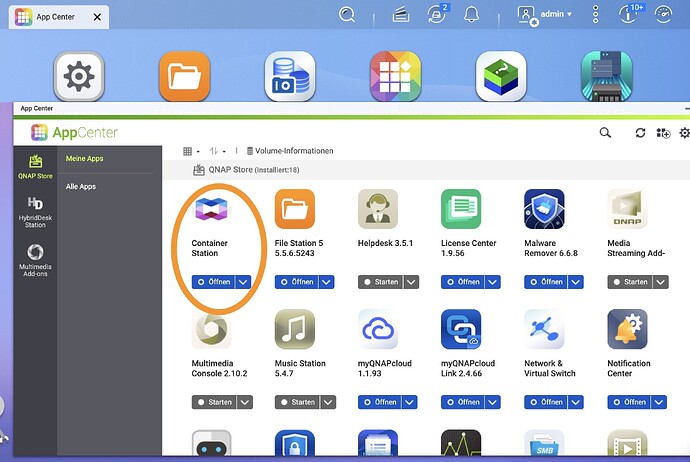Viewport: 690px width, 462px height.
Task: Open the dashboard gauge icon
Action: (x=664, y=15)
